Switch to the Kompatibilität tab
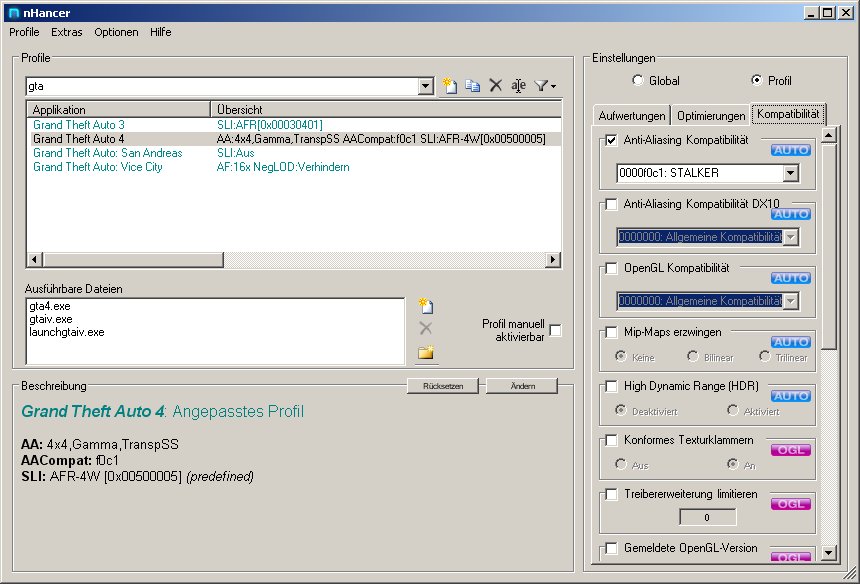The height and width of the screenshot is (584, 860). (x=788, y=114)
